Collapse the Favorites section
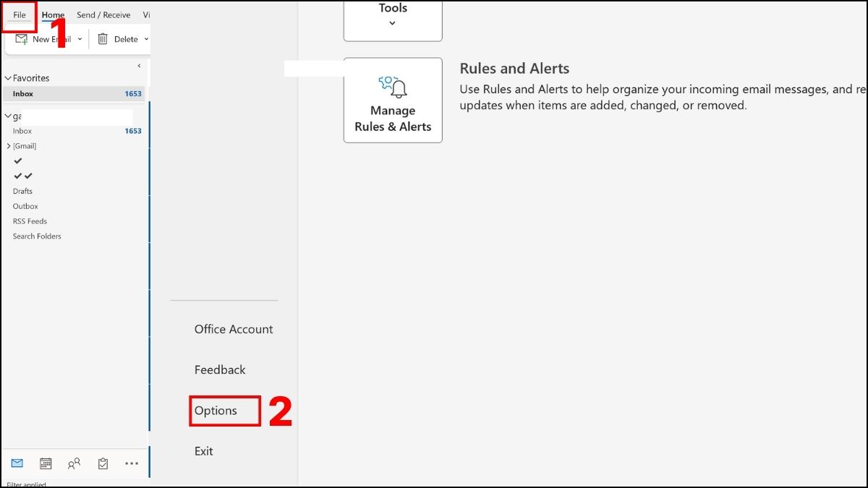 click(8, 78)
